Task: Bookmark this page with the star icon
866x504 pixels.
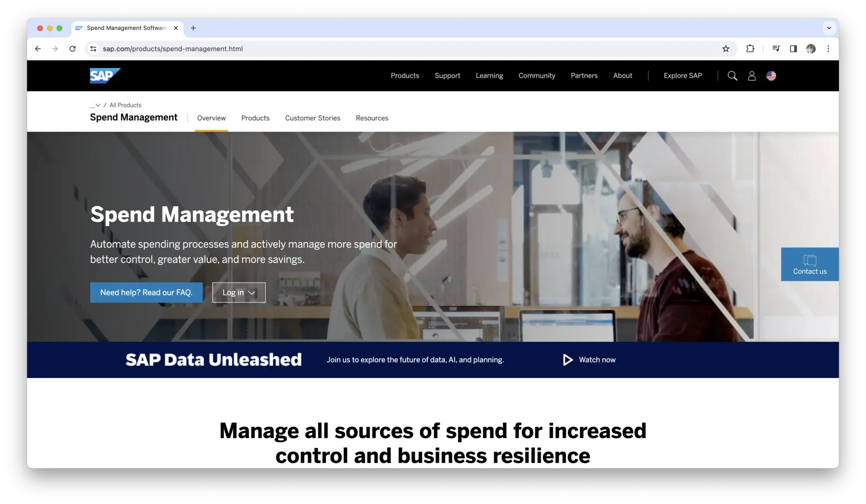Action: tap(725, 49)
